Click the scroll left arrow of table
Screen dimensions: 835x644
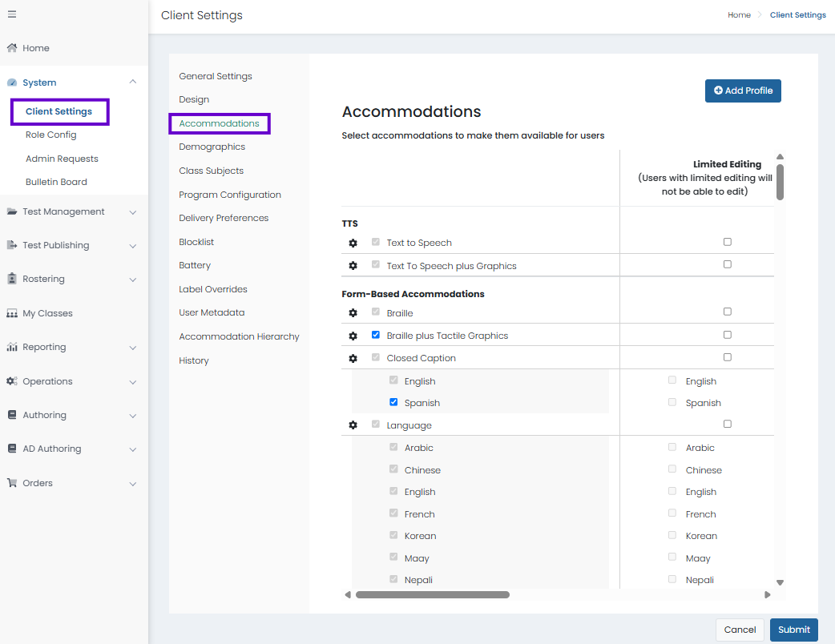coord(348,594)
